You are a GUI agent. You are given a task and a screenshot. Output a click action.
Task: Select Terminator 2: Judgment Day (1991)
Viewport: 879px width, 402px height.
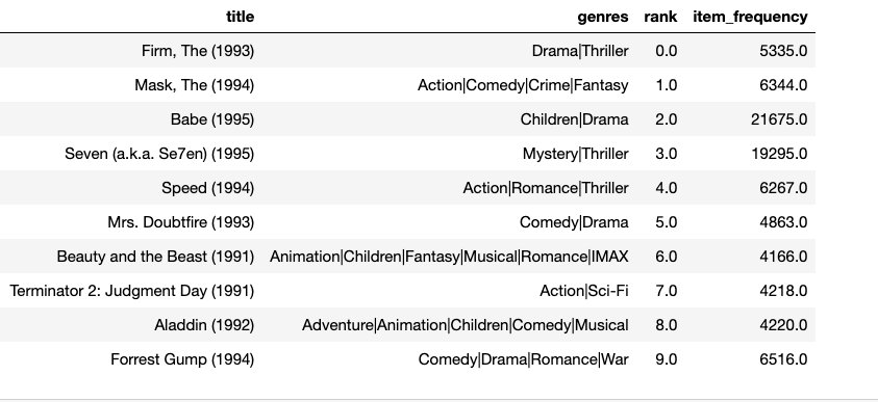point(132,291)
